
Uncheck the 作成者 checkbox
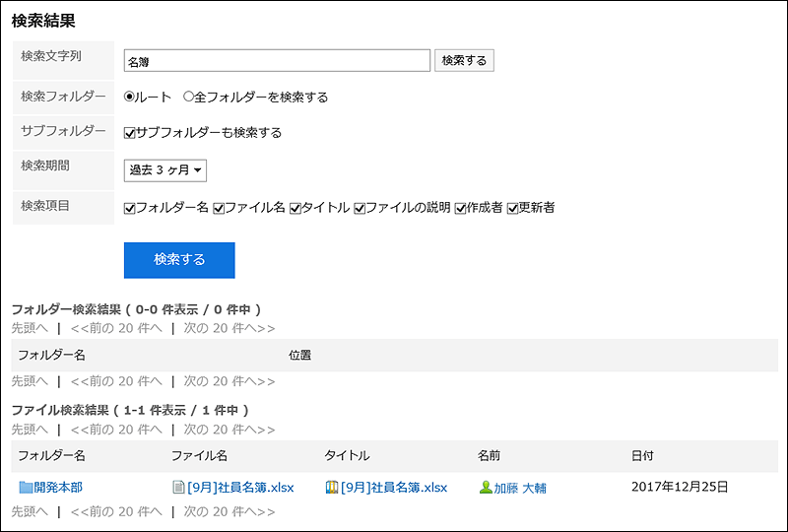click(460, 208)
